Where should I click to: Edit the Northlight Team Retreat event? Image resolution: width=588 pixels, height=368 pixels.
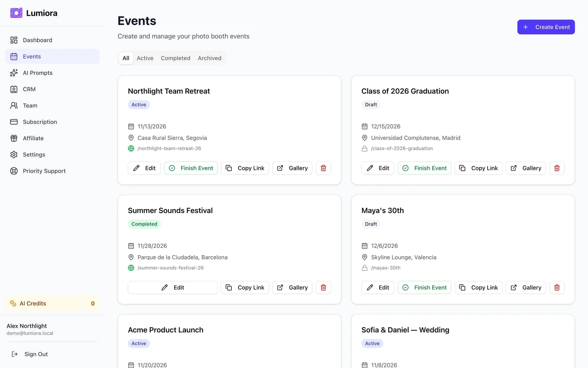tap(144, 168)
